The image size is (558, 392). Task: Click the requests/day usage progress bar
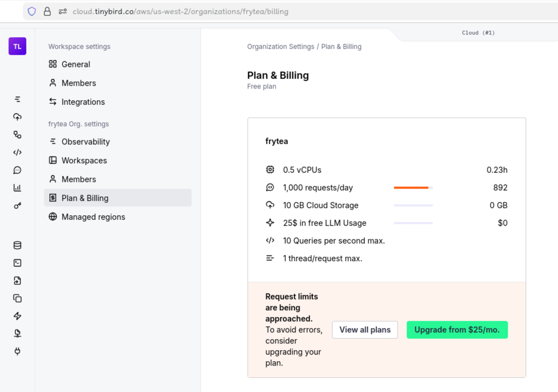[x=413, y=188]
